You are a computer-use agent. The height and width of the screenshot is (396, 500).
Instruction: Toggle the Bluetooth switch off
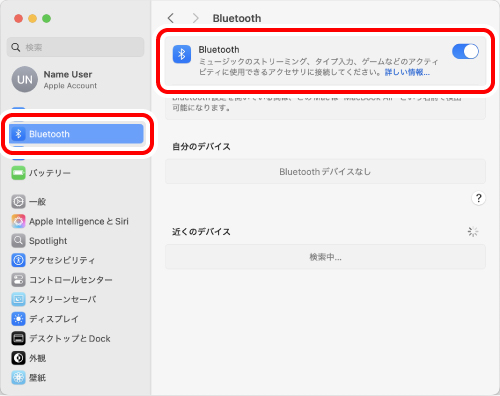(x=465, y=52)
